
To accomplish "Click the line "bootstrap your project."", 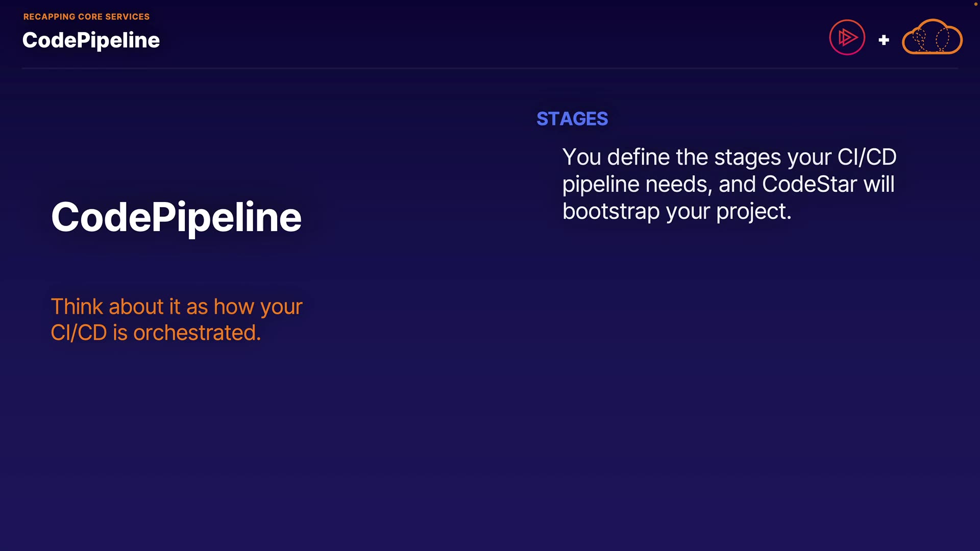I will 676,211.
